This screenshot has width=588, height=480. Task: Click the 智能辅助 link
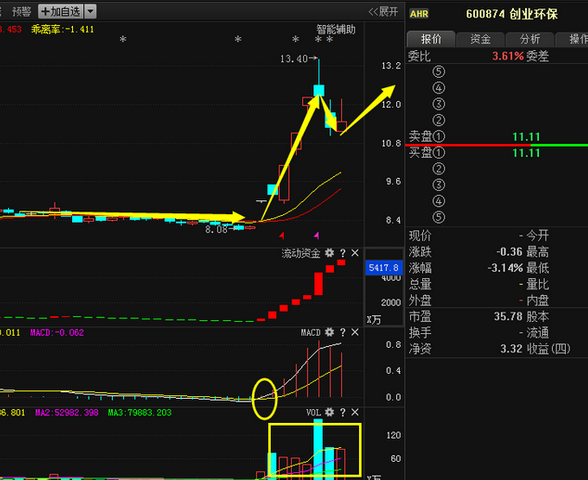[336, 29]
